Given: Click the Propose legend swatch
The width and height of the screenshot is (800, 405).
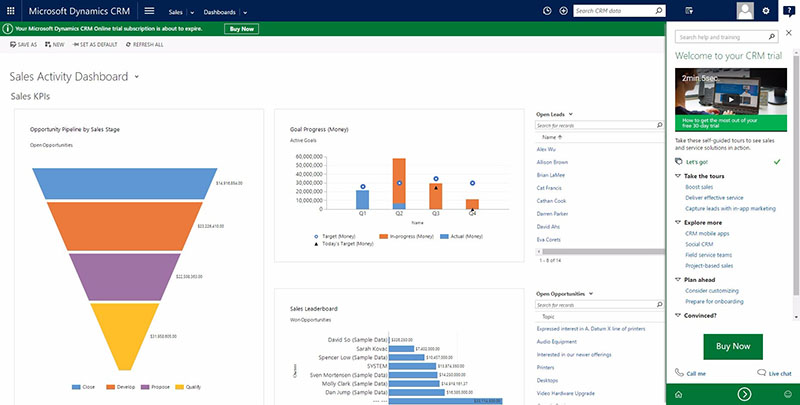Looking at the screenshot, I should pos(145,387).
